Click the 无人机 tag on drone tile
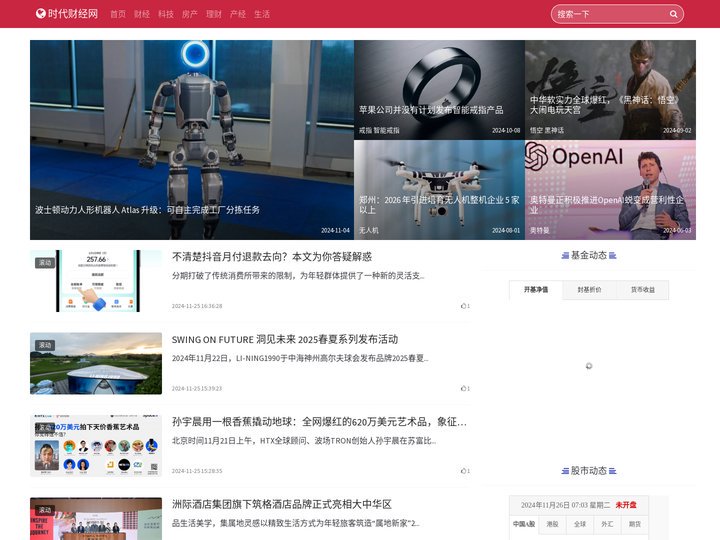 tap(369, 231)
